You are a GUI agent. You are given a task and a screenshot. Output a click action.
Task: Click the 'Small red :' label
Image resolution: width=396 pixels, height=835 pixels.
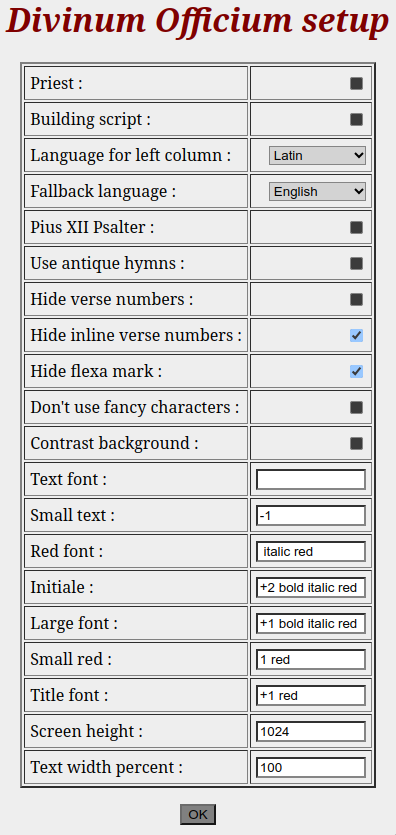click(71, 659)
